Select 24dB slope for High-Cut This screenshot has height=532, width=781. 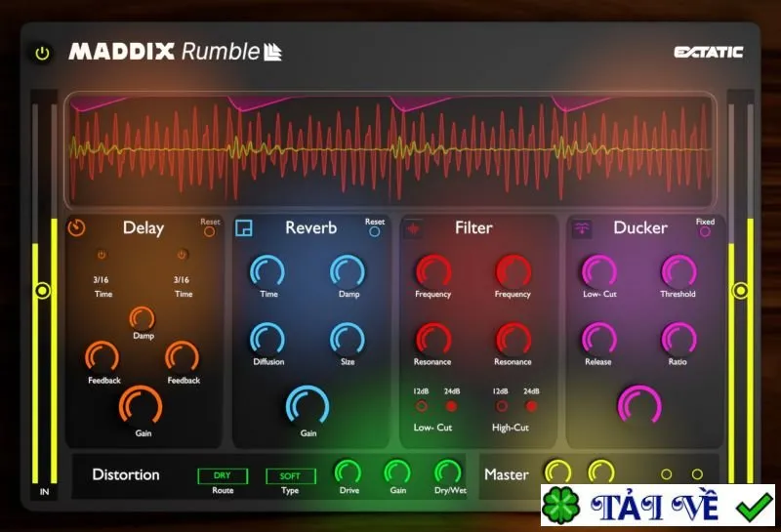531,406
